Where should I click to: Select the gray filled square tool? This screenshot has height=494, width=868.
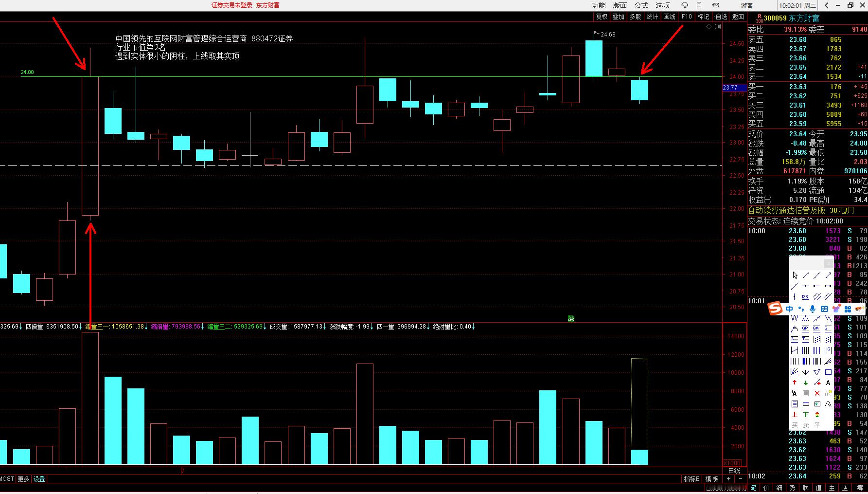pyautogui.click(x=805, y=393)
